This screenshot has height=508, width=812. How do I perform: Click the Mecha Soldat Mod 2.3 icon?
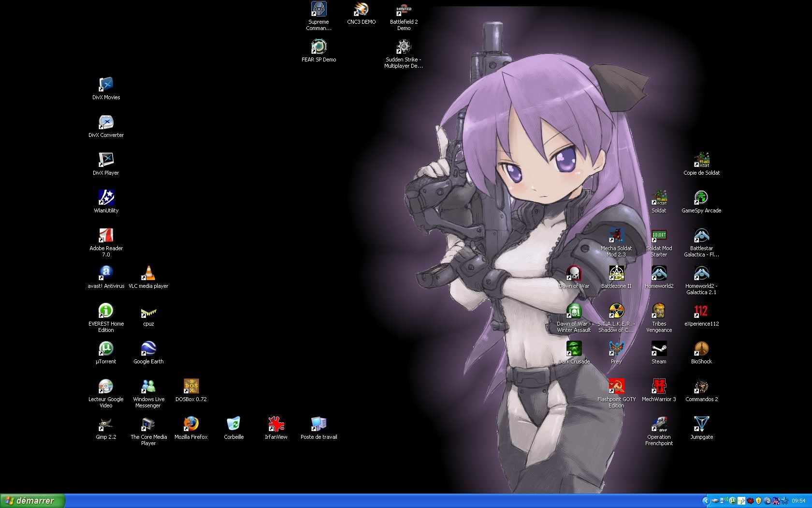coord(616,235)
